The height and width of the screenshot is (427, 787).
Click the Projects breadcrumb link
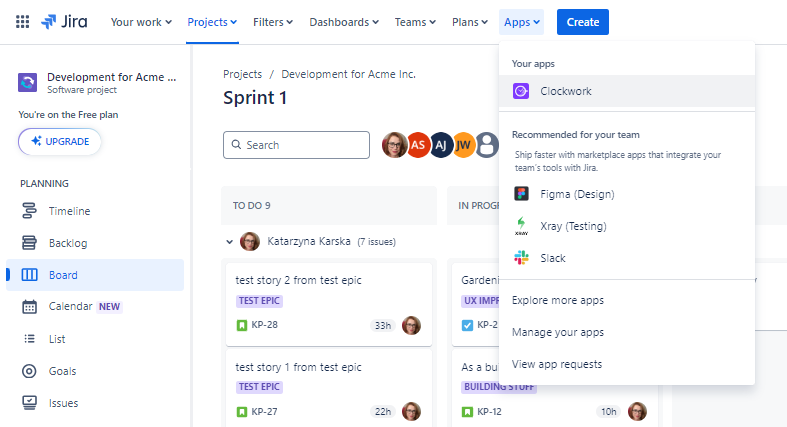click(242, 74)
